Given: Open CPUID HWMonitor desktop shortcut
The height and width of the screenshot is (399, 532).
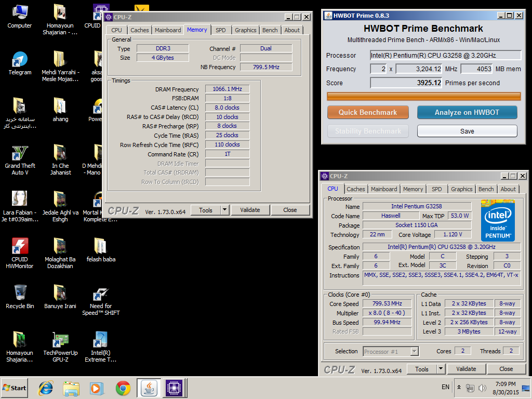Looking at the screenshot, I should point(20,253).
